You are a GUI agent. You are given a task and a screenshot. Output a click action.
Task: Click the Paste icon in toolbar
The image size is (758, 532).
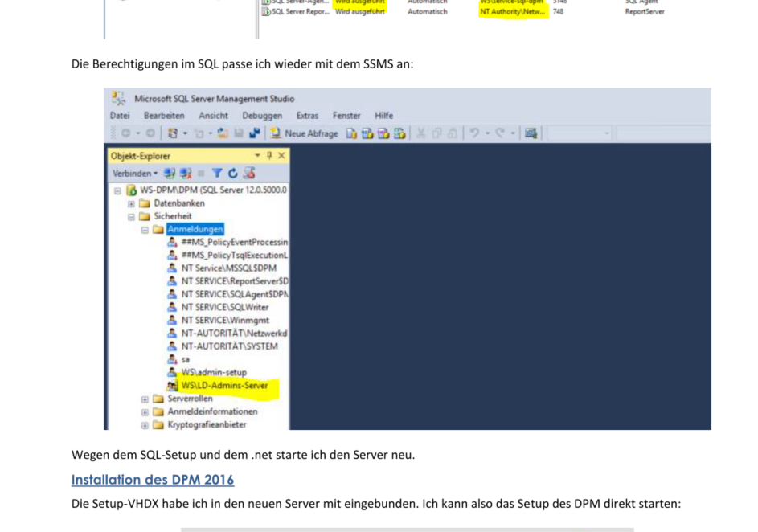452,133
